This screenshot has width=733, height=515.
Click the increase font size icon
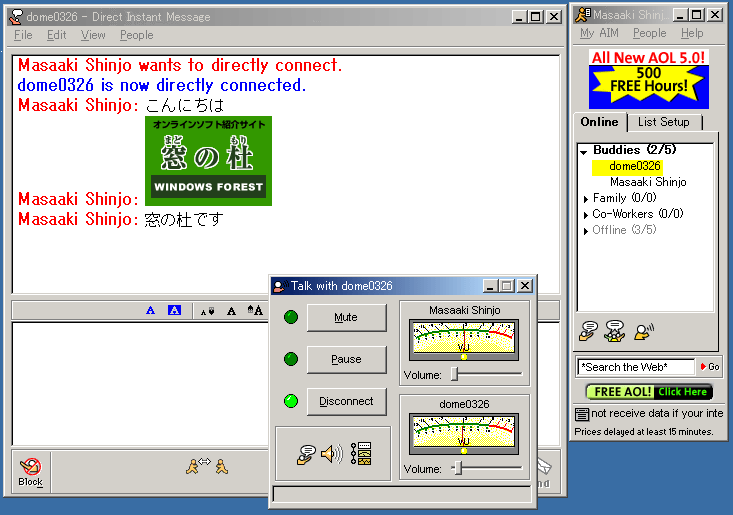point(255,310)
